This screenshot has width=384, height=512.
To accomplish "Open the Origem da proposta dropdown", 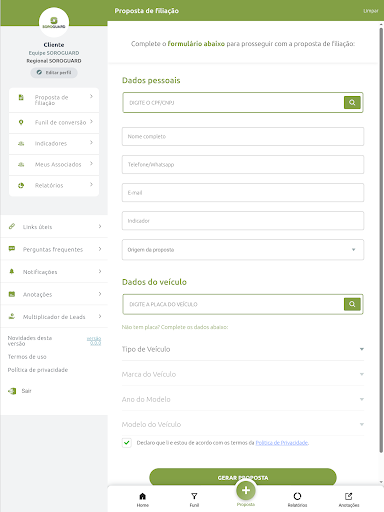I will tap(243, 250).
